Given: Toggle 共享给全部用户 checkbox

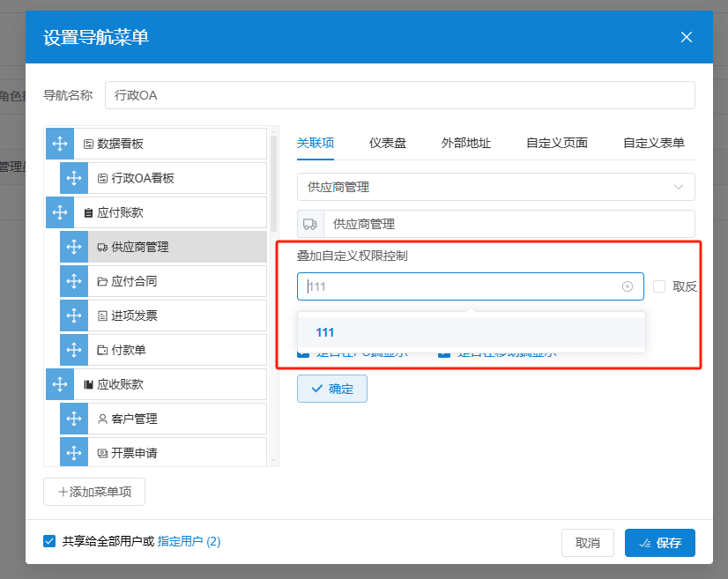Looking at the screenshot, I should [x=49, y=541].
